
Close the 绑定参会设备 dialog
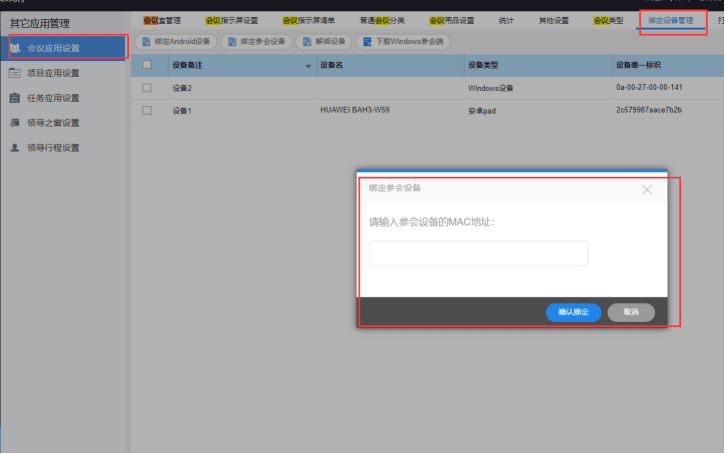(x=647, y=190)
